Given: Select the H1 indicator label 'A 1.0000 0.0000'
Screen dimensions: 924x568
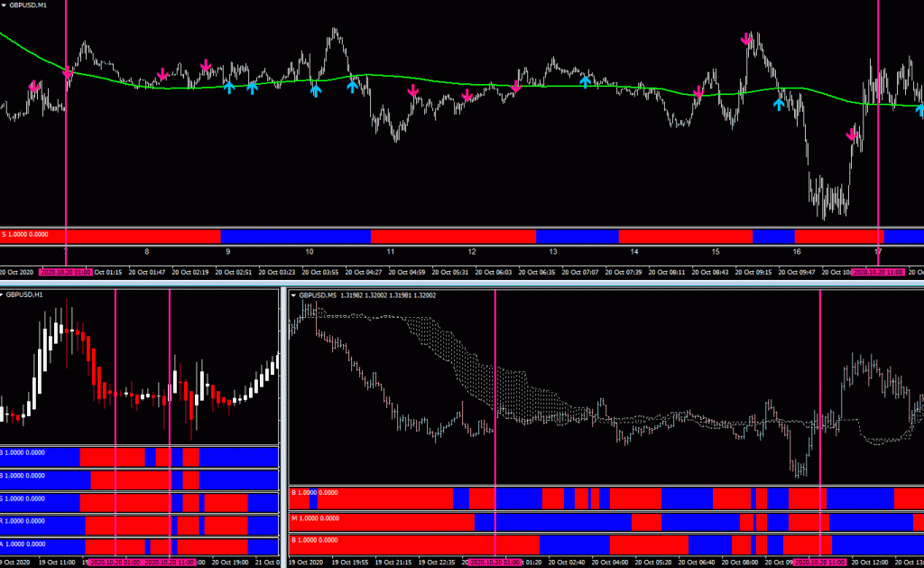Looking at the screenshot, I should coord(23,545).
